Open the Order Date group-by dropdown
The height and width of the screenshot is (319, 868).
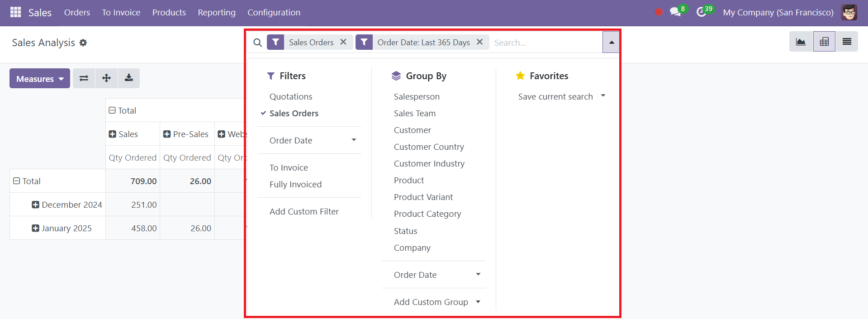[434, 275]
